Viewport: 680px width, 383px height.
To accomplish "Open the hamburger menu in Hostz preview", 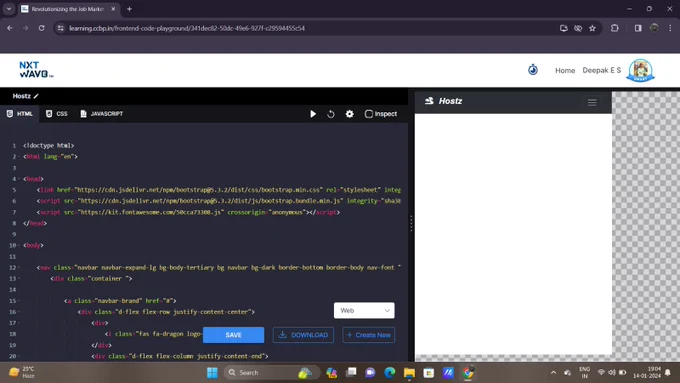I will (x=592, y=102).
